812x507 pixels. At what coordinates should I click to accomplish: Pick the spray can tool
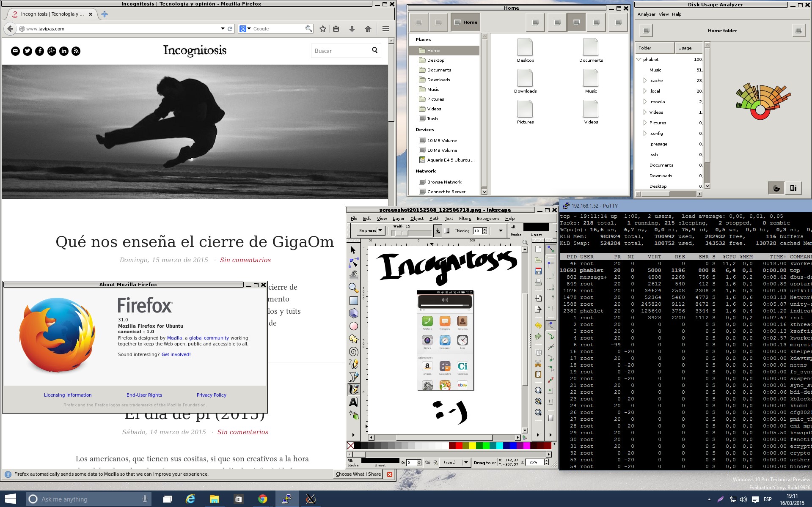[x=354, y=415]
